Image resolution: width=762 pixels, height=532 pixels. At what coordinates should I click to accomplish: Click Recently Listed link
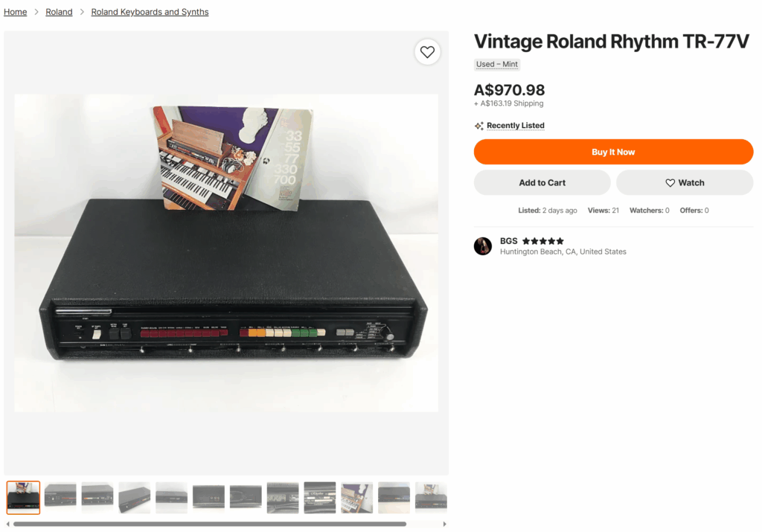[515, 125]
